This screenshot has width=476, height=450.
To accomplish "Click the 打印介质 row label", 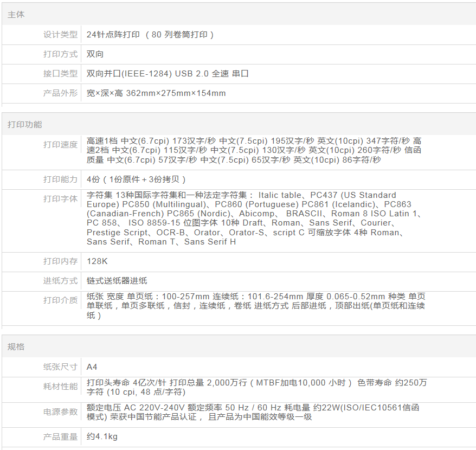I will 60,300.
